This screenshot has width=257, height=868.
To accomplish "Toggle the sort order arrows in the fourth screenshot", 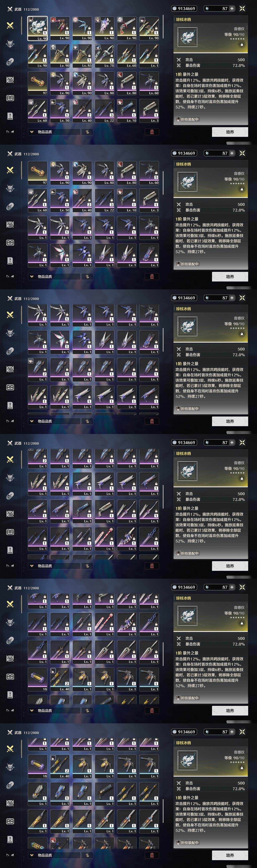I will (87, 566).
